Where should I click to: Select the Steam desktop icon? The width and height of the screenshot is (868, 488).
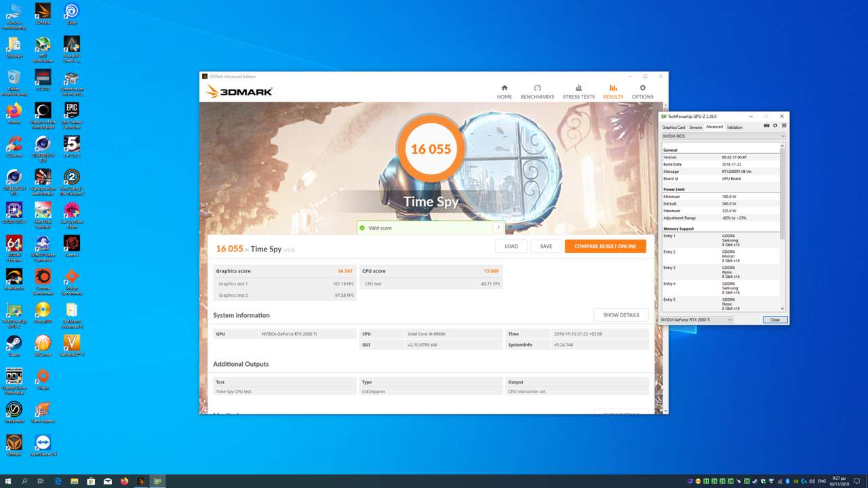click(14, 346)
